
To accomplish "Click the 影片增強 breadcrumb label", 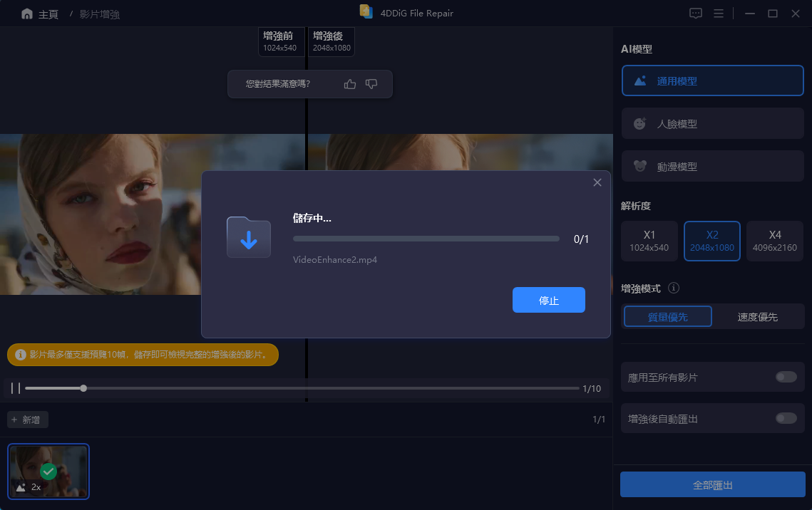I will coord(99,14).
